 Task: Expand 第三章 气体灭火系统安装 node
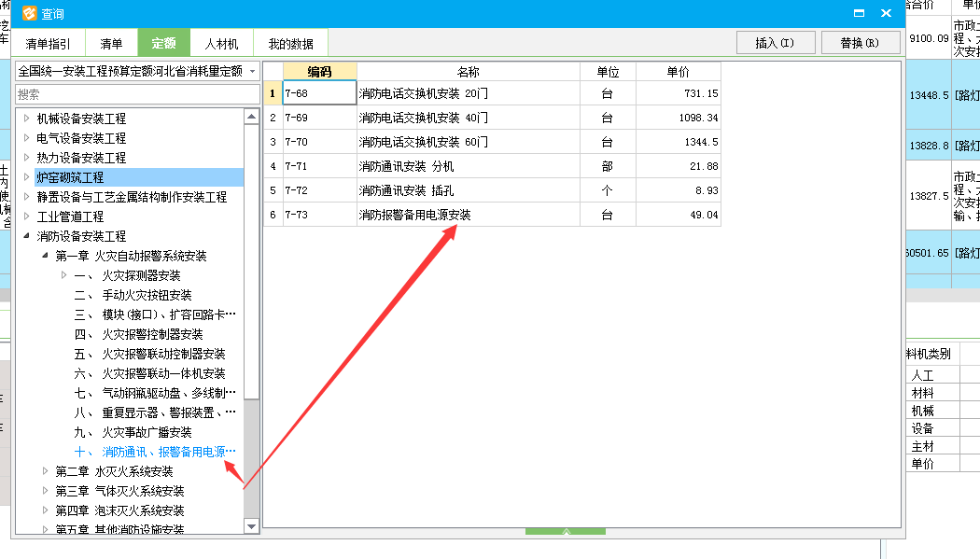45,491
